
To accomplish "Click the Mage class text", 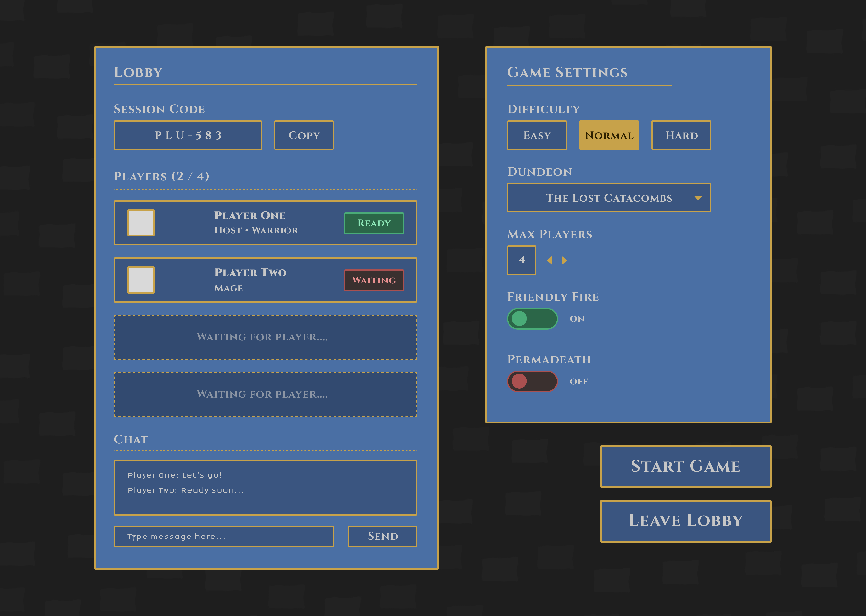I will (229, 288).
